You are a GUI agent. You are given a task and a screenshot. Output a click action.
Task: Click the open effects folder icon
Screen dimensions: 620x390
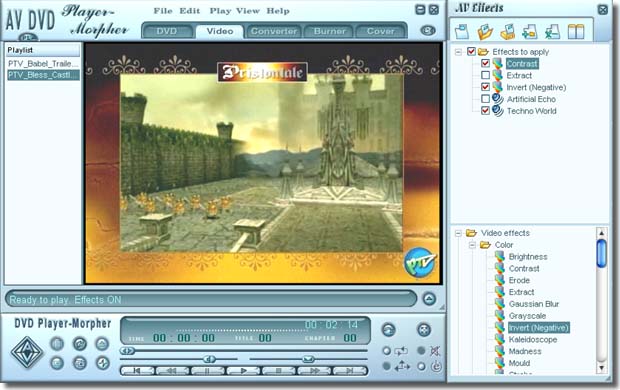tap(485, 32)
